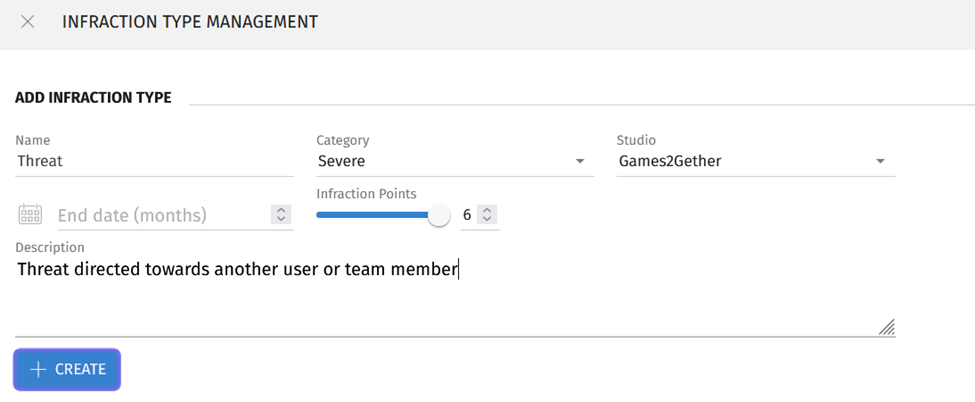
Task: Focus the Name field containing Threat
Action: (x=150, y=161)
